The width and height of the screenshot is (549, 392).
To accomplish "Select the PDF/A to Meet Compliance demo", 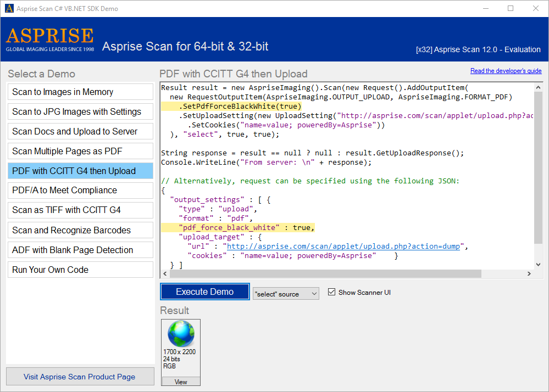I will (80, 191).
